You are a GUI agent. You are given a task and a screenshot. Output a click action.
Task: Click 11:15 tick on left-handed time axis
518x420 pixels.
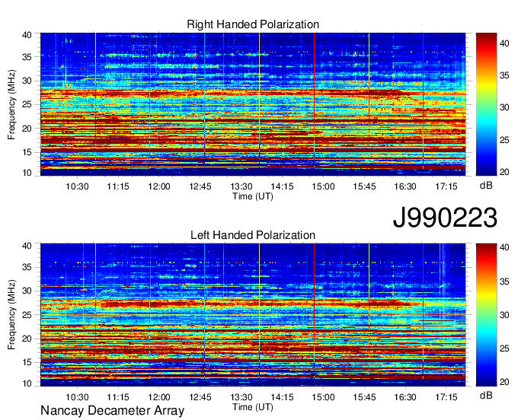click(x=118, y=397)
